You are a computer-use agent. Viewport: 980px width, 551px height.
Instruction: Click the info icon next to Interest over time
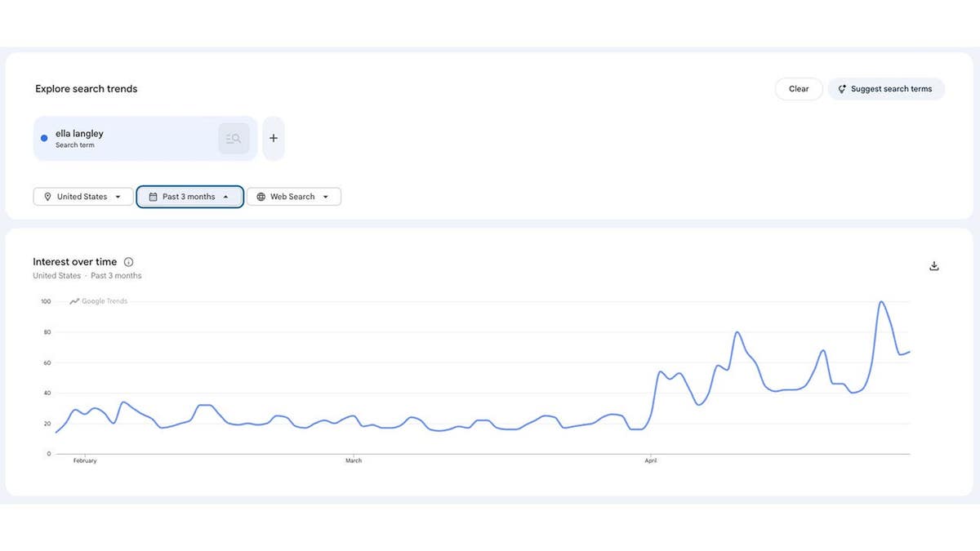[128, 261]
